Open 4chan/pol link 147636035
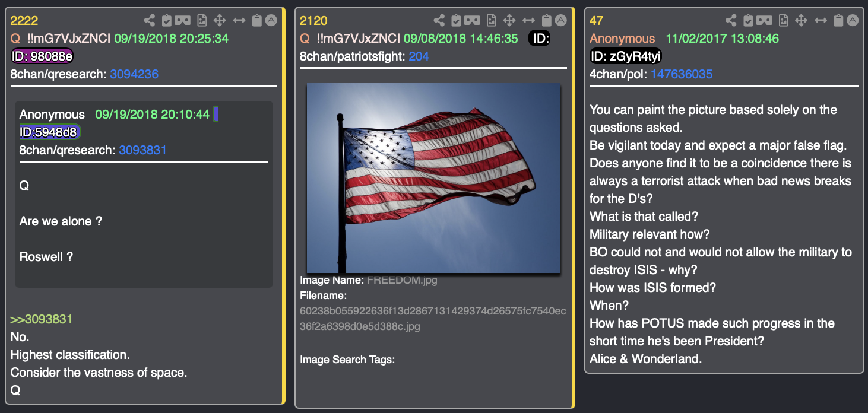868x413 pixels. pyautogui.click(x=682, y=74)
